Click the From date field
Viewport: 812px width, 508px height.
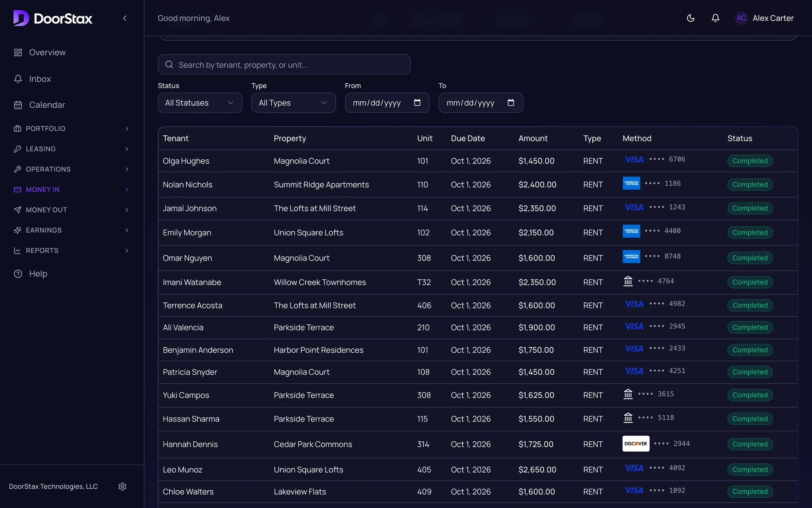(387, 103)
